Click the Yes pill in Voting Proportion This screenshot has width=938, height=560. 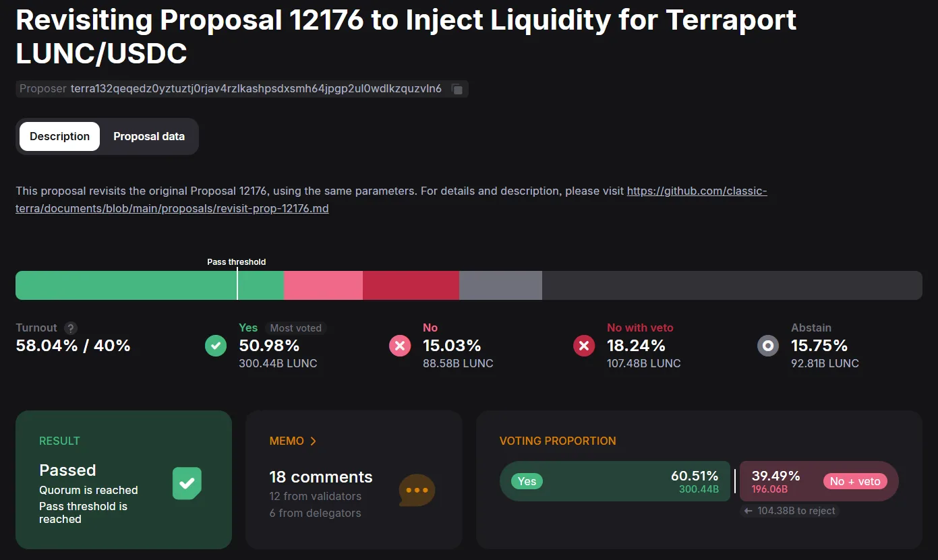click(x=527, y=481)
